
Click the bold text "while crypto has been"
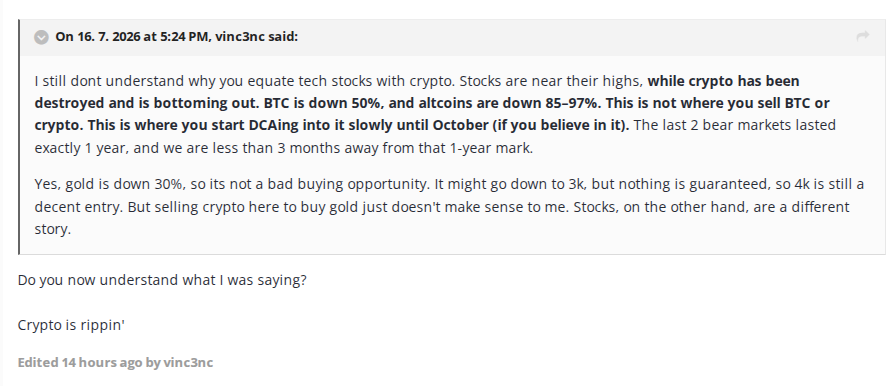pos(723,81)
